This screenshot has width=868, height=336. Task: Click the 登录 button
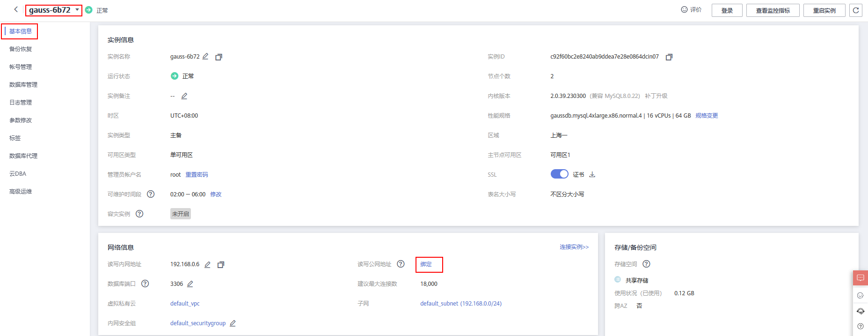coord(727,10)
